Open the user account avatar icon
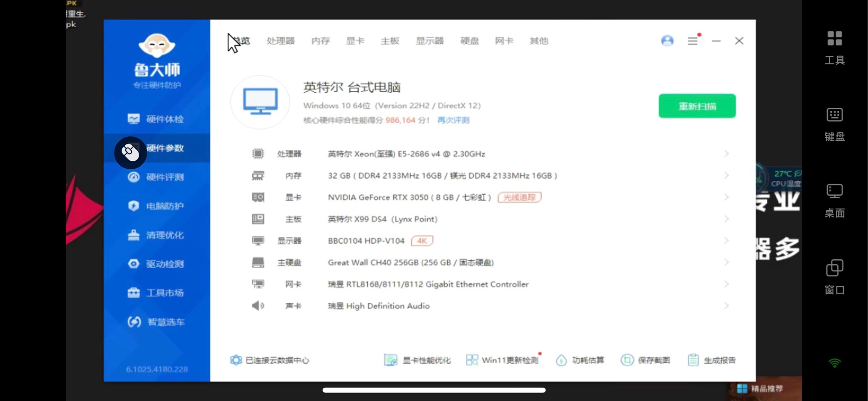 pyautogui.click(x=667, y=41)
